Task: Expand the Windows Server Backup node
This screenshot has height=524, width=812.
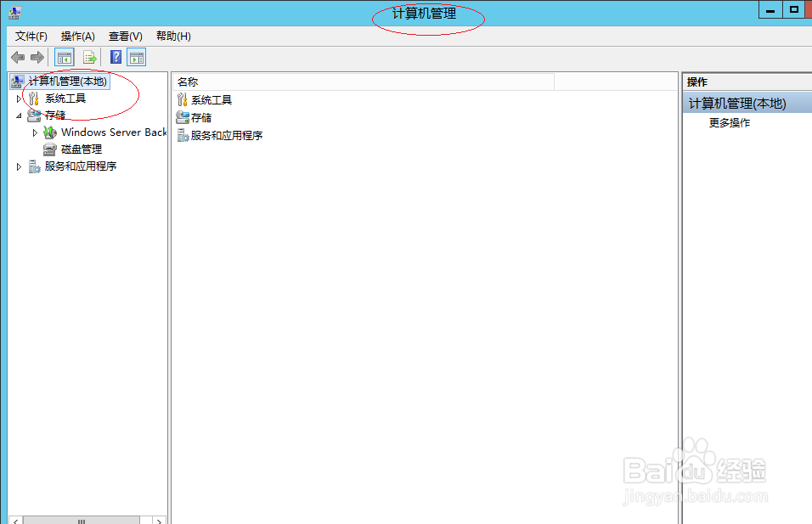Action: 36,132
